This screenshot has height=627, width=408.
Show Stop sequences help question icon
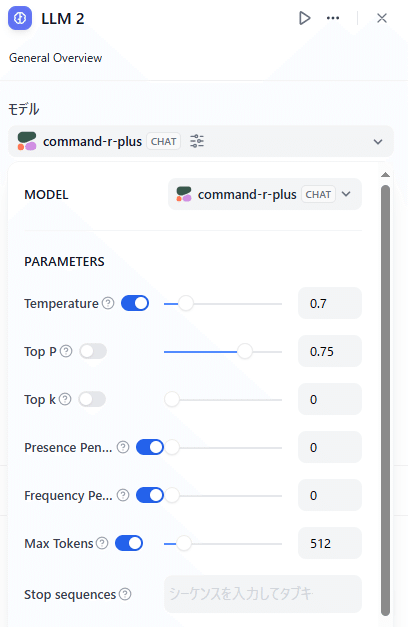pyautogui.click(x=125, y=594)
